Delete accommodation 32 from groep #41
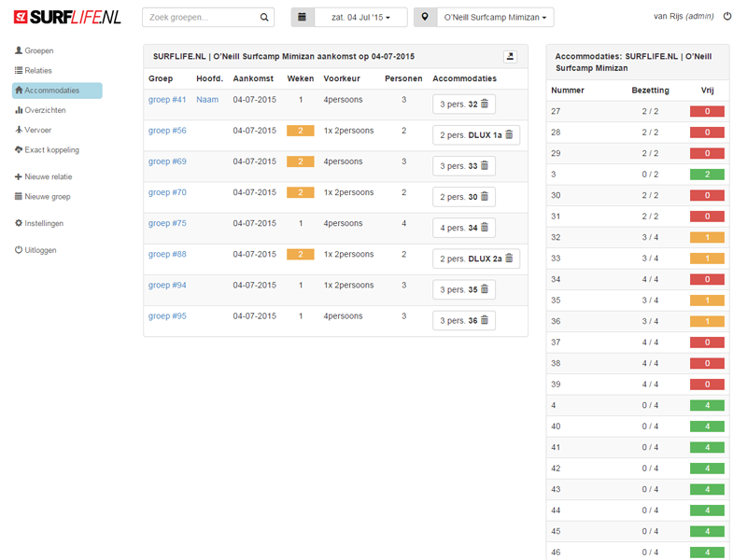This screenshot has width=747, height=560. pos(485,104)
